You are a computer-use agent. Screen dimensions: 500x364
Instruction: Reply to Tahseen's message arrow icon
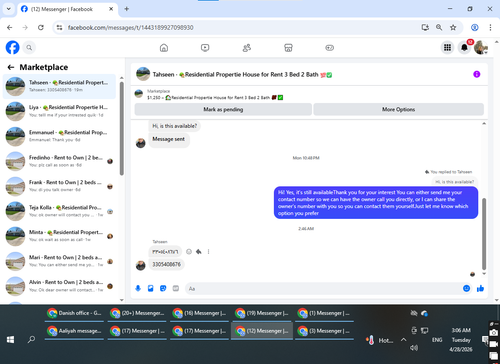coord(199,252)
